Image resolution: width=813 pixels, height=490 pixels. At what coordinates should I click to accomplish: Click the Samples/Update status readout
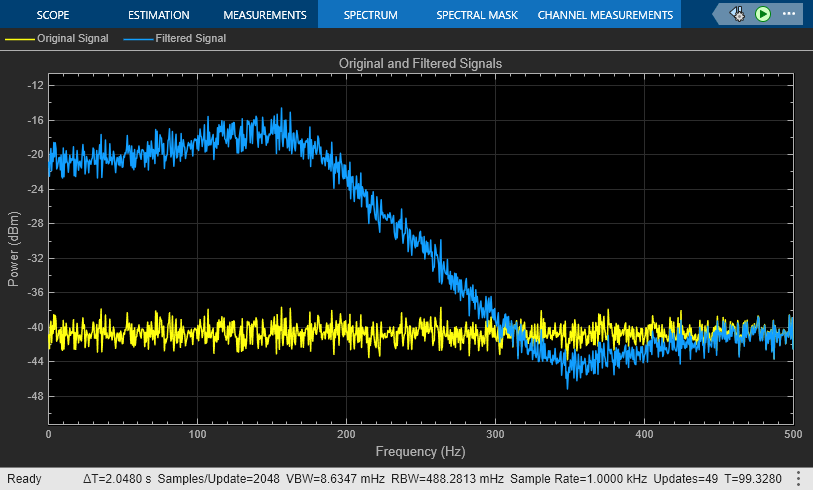coord(217,478)
